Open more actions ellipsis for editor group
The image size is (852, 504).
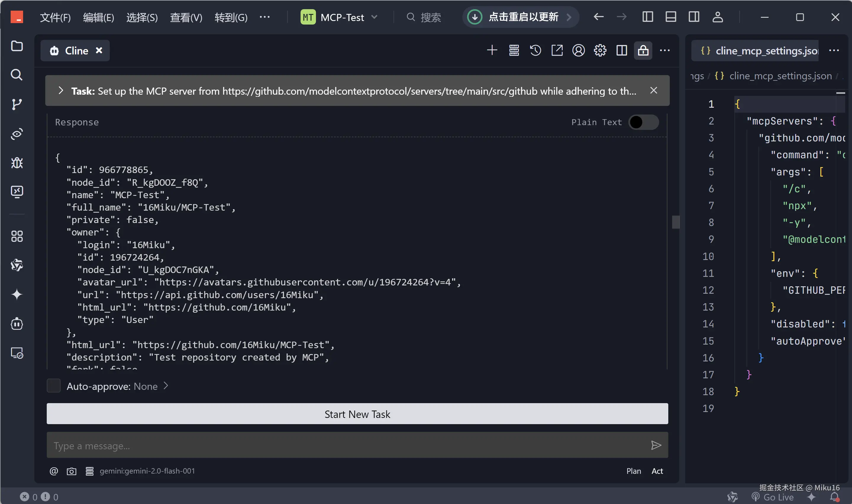pos(834,51)
